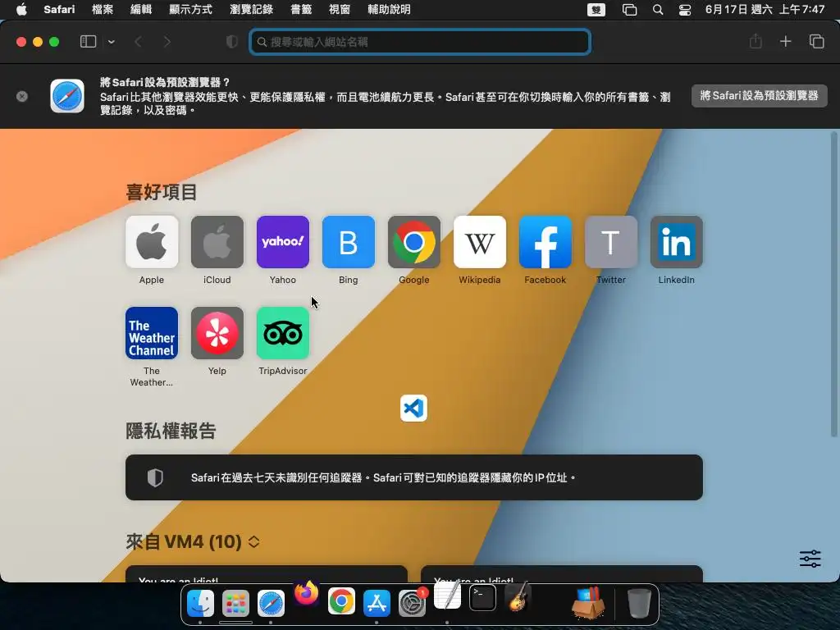
Task: Open the 瀏覽記錄 menu
Action: (251, 9)
